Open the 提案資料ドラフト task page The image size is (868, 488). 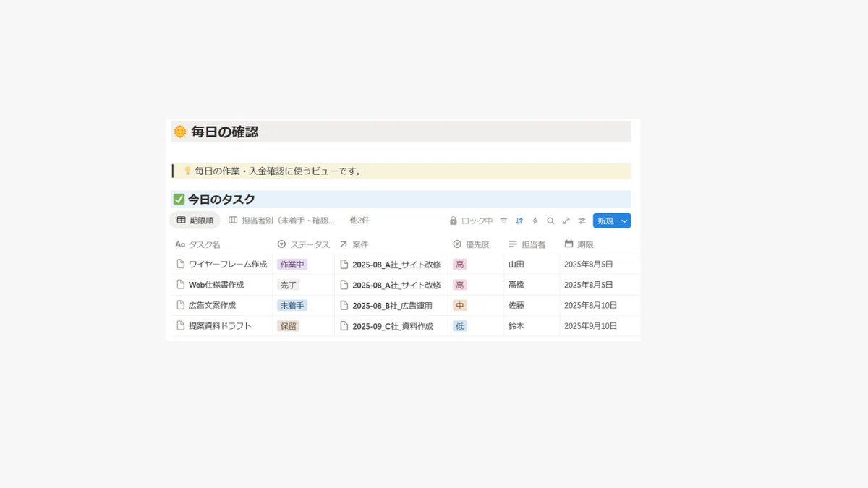220,326
